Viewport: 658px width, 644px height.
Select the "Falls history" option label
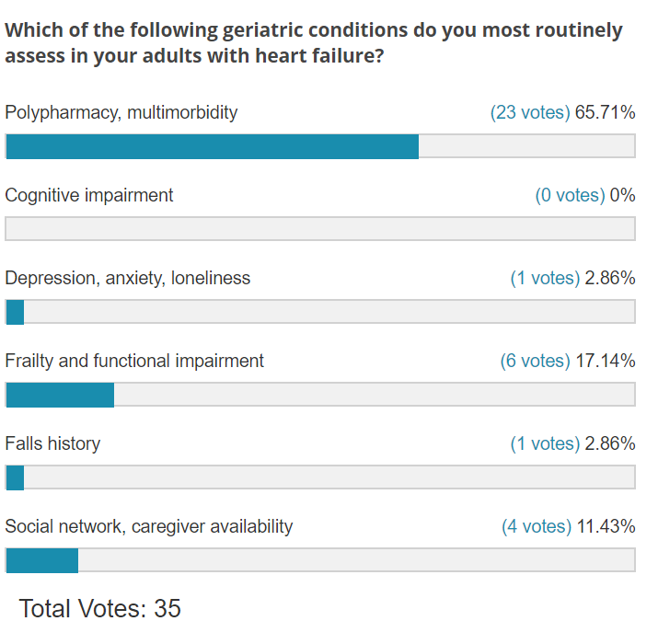(x=52, y=443)
